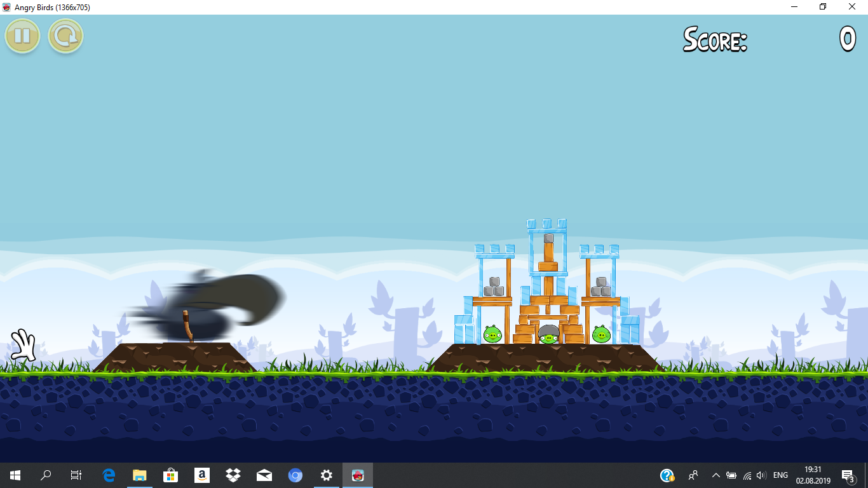Click the Angry Birds title bar icon
The image size is (868, 488).
7,7
